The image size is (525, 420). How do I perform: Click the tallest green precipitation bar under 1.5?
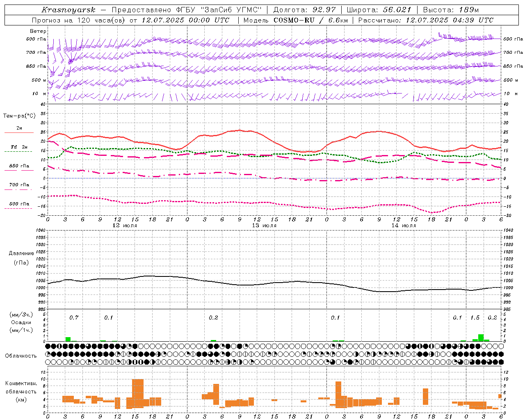(x=481, y=338)
